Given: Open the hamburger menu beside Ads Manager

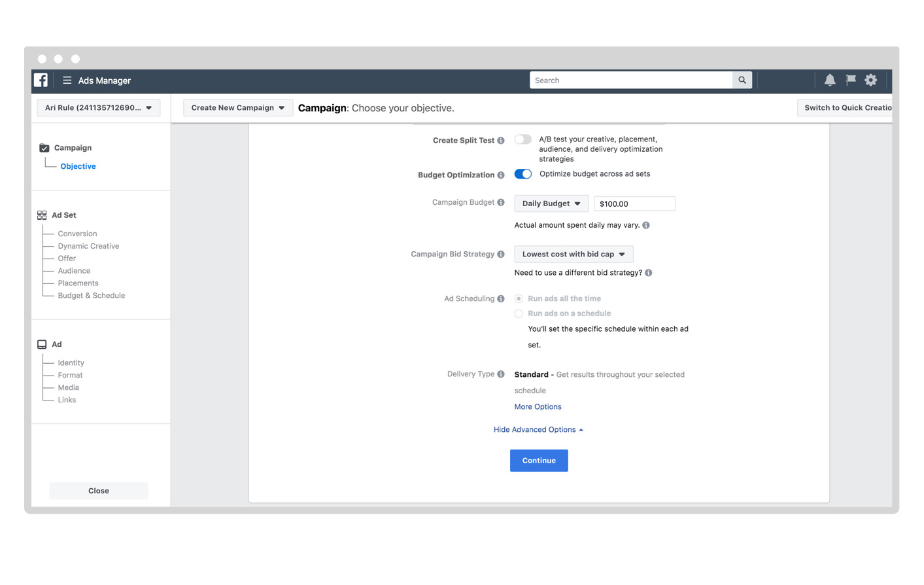Looking at the screenshot, I should coord(67,80).
